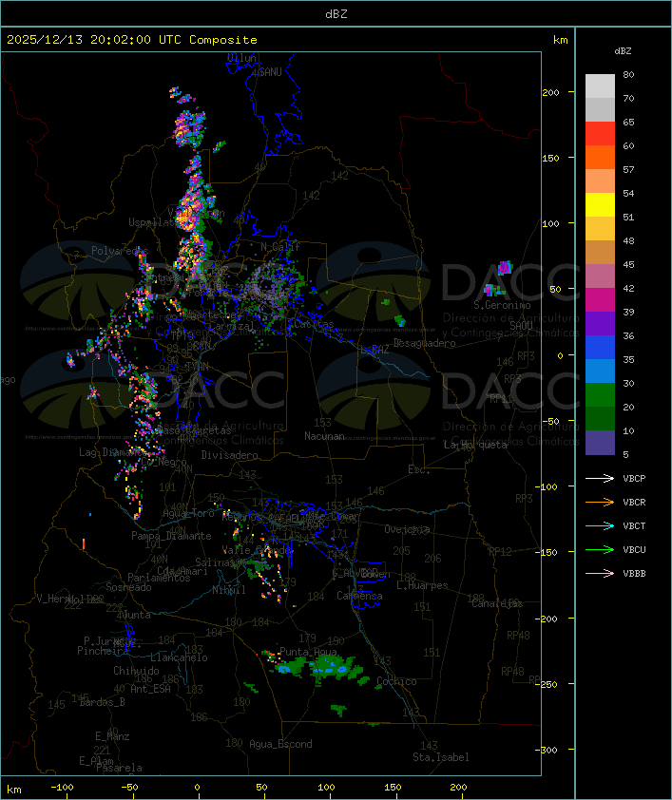Click the 'Punta_Agua' map label
This screenshot has height=800, width=672.
click(308, 652)
